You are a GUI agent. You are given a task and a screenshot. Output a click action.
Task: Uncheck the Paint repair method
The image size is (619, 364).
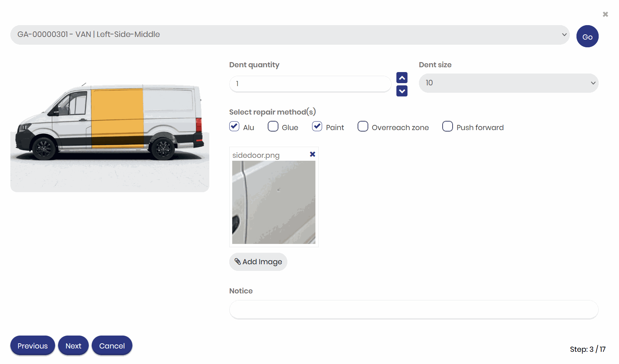click(317, 126)
